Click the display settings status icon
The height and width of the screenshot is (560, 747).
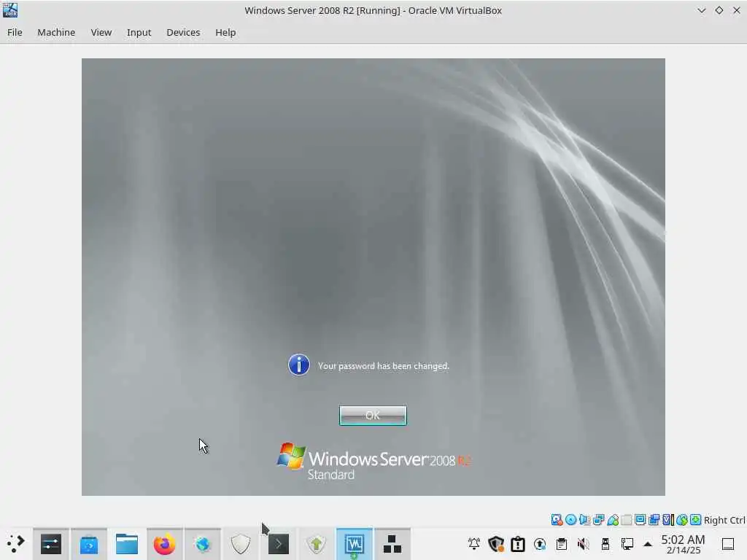click(640, 519)
